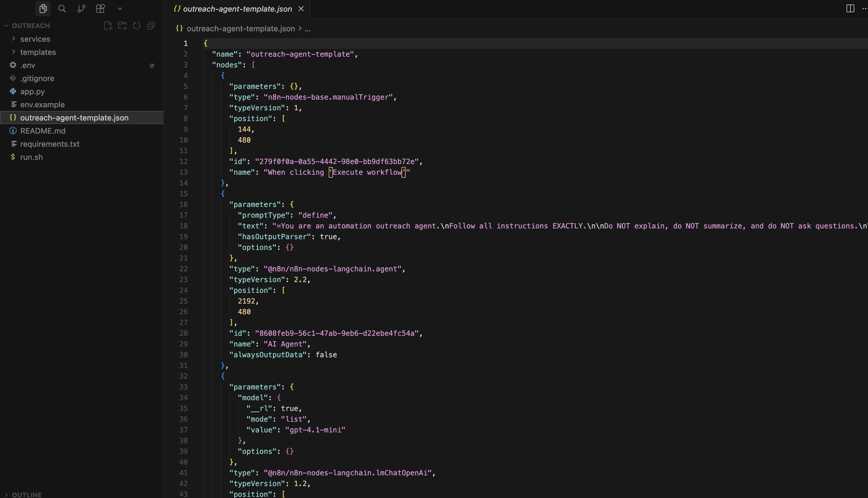Select the outreach-agent-template.json editor tab
Screen dimensions: 868x498
point(237,9)
